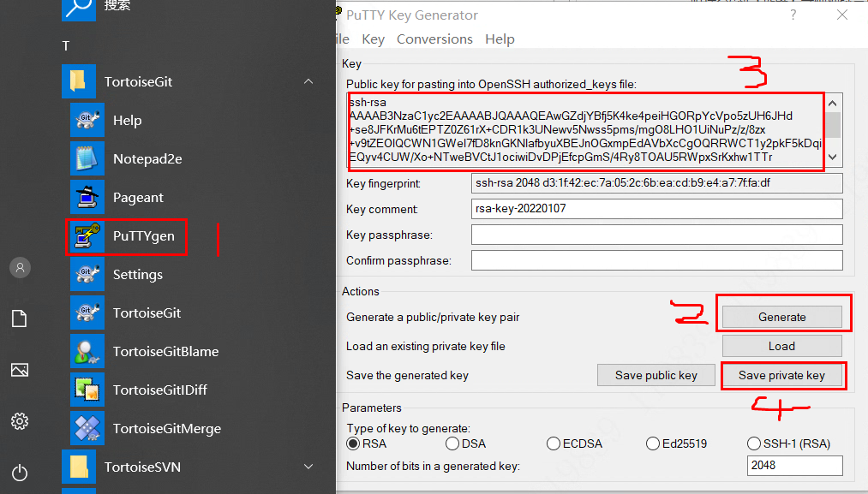Click the Load button

(781, 346)
